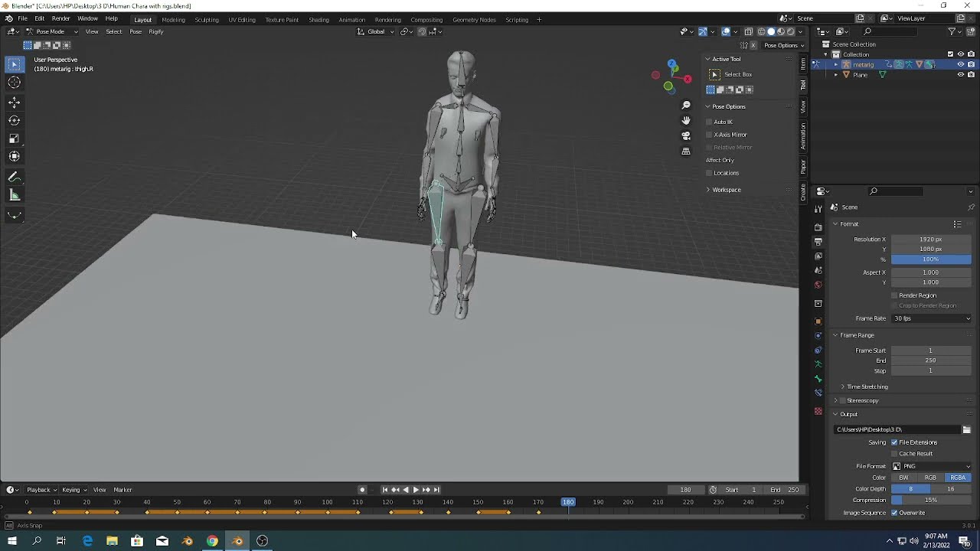Activate the Annotate tool

(x=14, y=177)
